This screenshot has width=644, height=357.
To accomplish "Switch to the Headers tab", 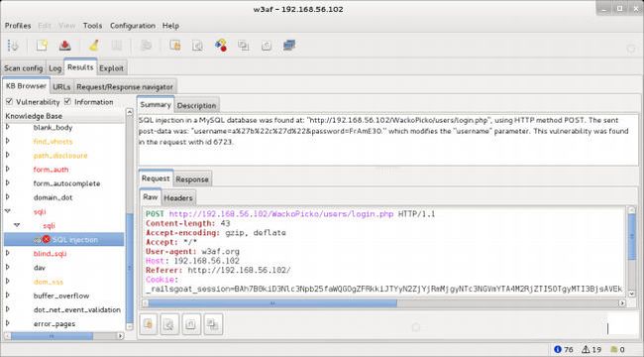I will (178, 197).
